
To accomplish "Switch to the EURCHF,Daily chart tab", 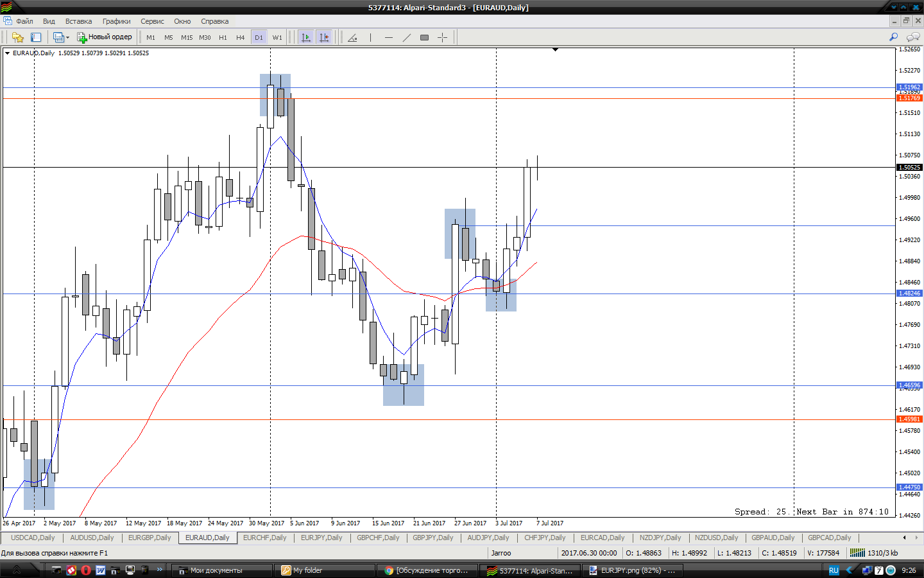I will click(264, 538).
